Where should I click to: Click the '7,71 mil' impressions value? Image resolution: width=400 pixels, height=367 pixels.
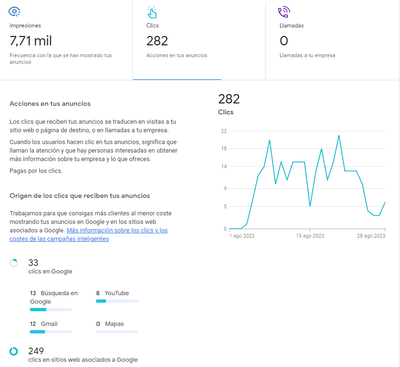pos(31,41)
